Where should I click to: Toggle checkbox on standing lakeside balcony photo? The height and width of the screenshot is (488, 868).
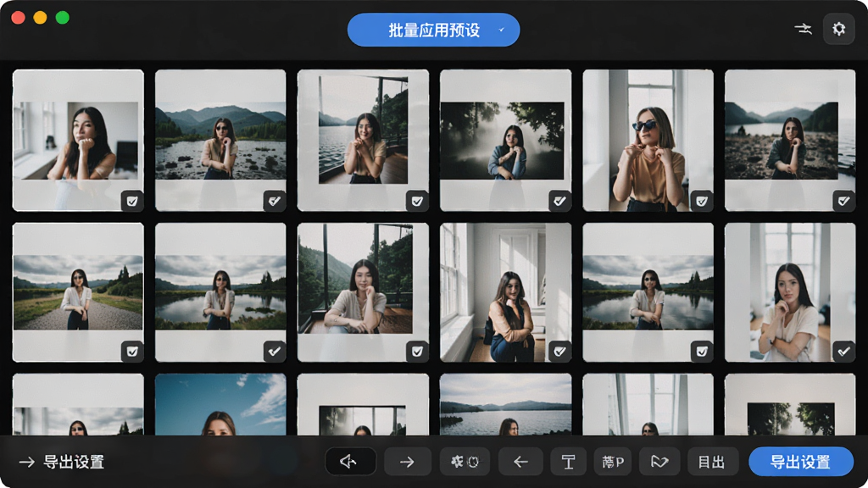point(417,201)
